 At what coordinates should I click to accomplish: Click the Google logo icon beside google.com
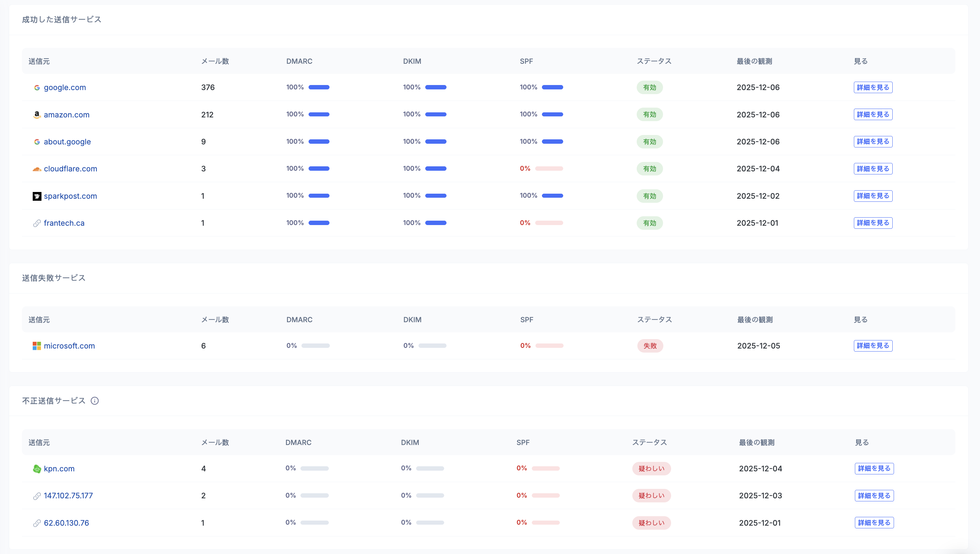pyautogui.click(x=37, y=87)
